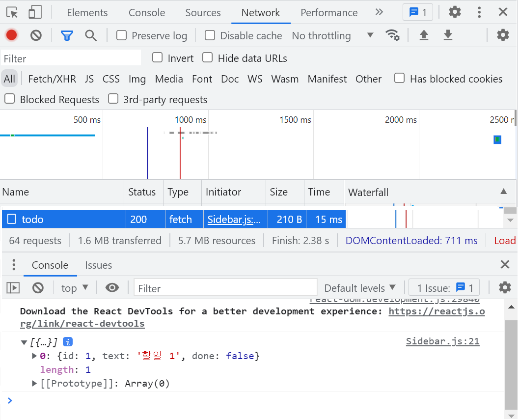Filter requests by Doc type
The height and width of the screenshot is (420, 519).
[x=230, y=79]
